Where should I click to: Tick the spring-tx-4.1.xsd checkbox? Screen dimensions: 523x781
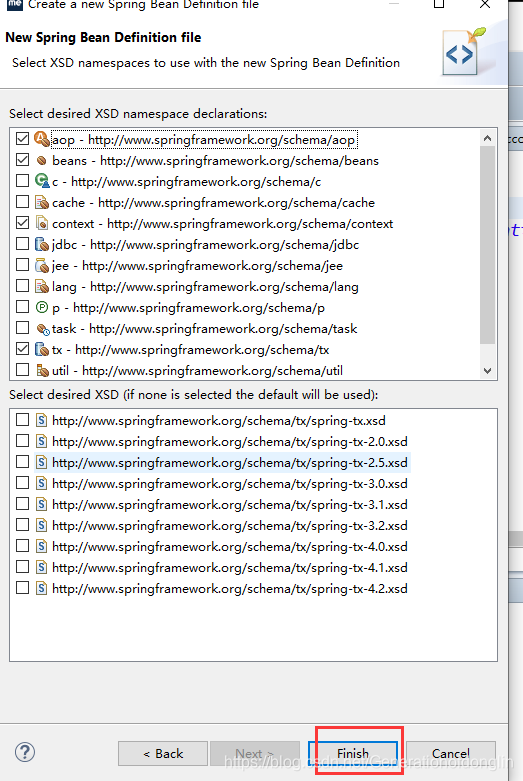click(x=22, y=567)
